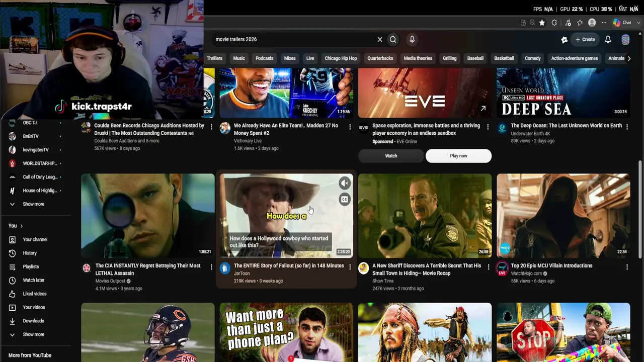Click the browser zoom-out magnifier icon
The image size is (644, 362).
tap(532, 23)
